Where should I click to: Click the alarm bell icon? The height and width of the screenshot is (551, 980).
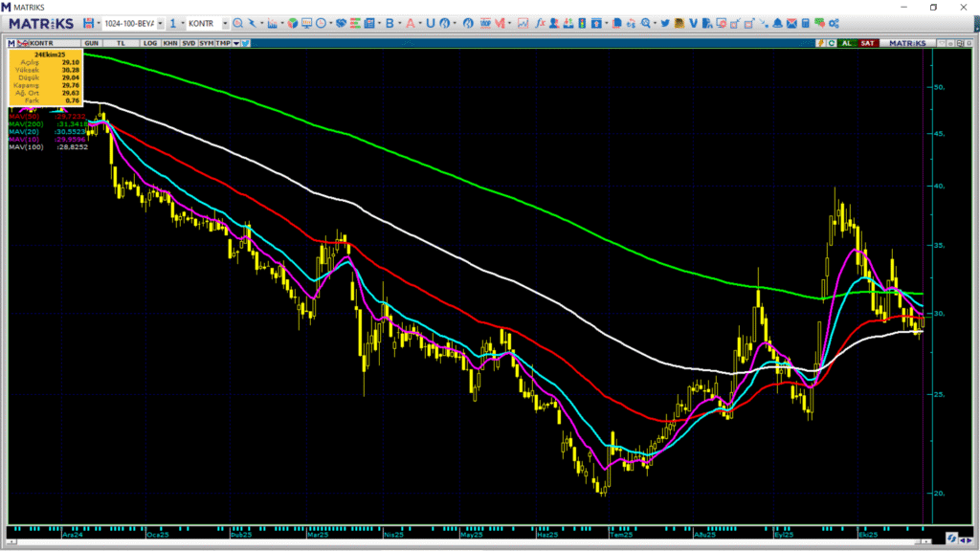778,23
